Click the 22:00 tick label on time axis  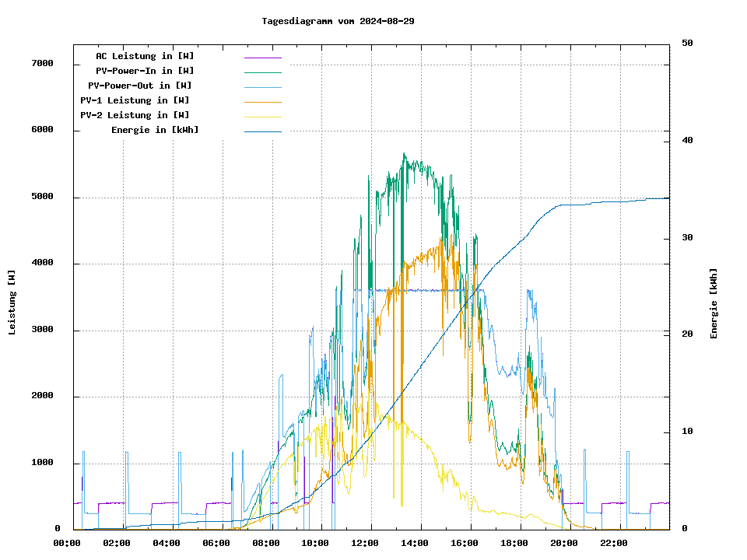point(614,543)
